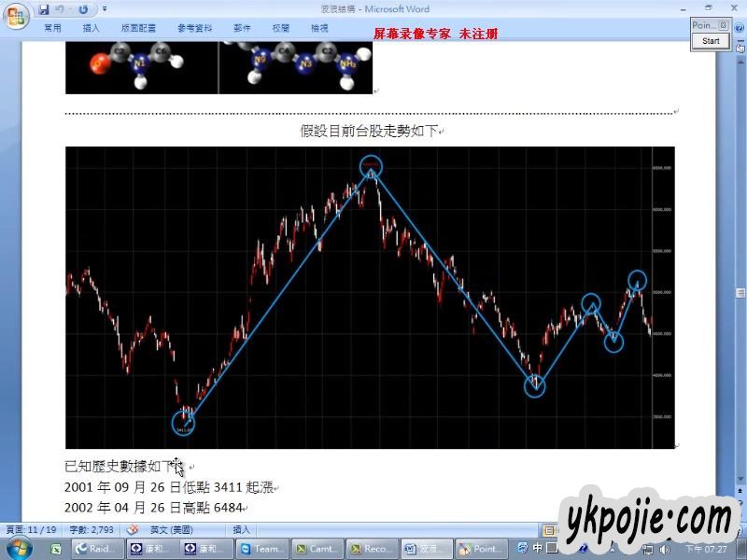The width and height of the screenshot is (747, 560).
Task: Toggle the 插入 insert mode in status bar
Action: point(242,529)
